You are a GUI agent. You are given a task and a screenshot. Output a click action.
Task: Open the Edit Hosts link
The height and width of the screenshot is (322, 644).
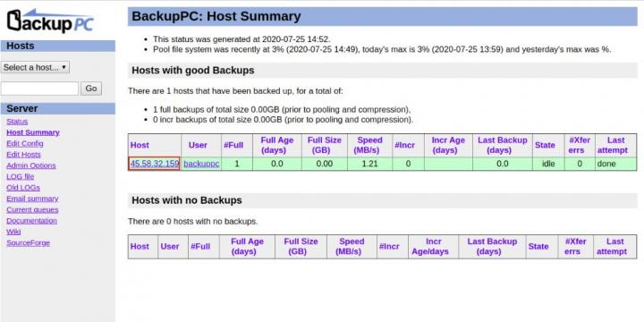pyautogui.click(x=23, y=155)
